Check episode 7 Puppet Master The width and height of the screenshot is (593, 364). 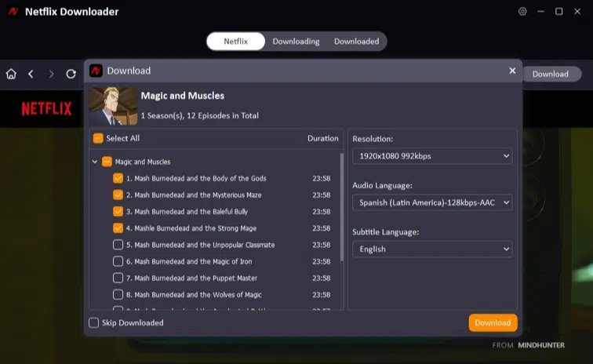click(x=118, y=278)
